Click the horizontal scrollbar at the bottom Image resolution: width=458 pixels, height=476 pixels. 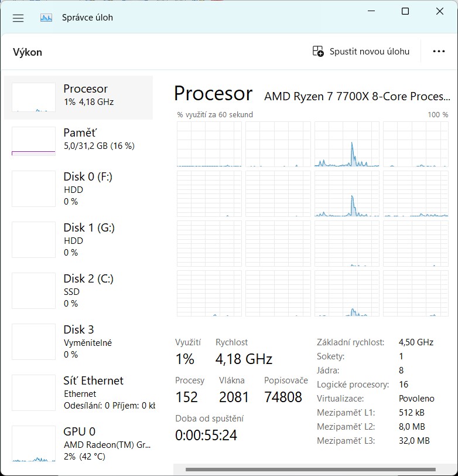316,470
